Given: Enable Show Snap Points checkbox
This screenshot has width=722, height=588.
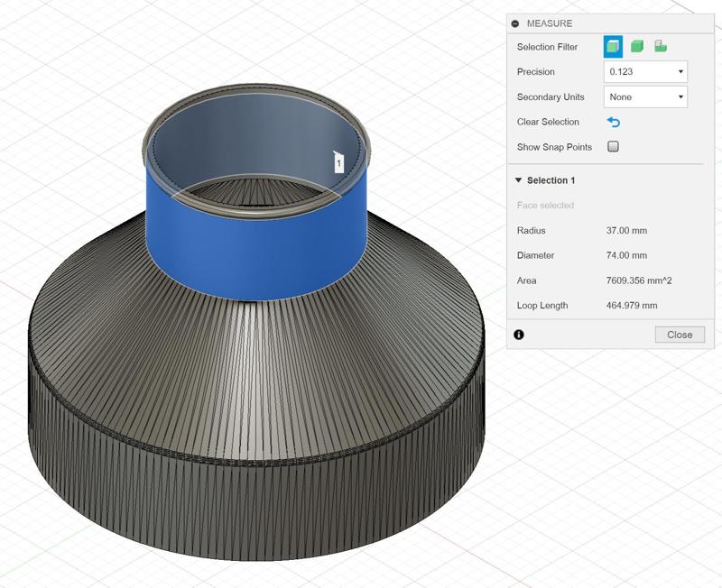Looking at the screenshot, I should [x=613, y=146].
